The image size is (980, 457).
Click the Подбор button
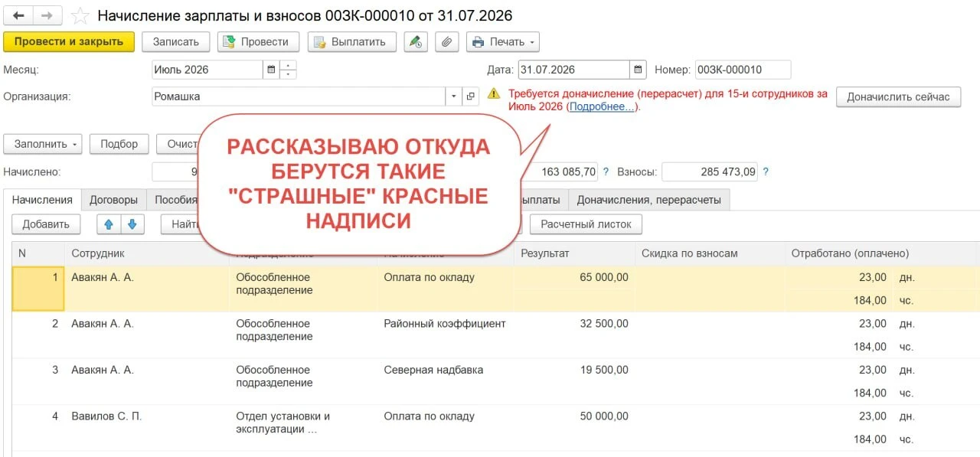119,143
